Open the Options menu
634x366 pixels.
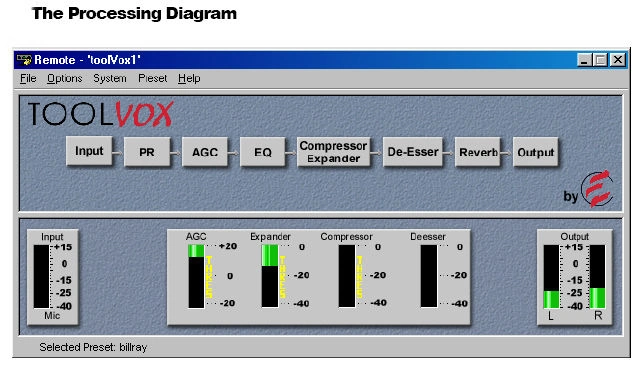point(64,78)
